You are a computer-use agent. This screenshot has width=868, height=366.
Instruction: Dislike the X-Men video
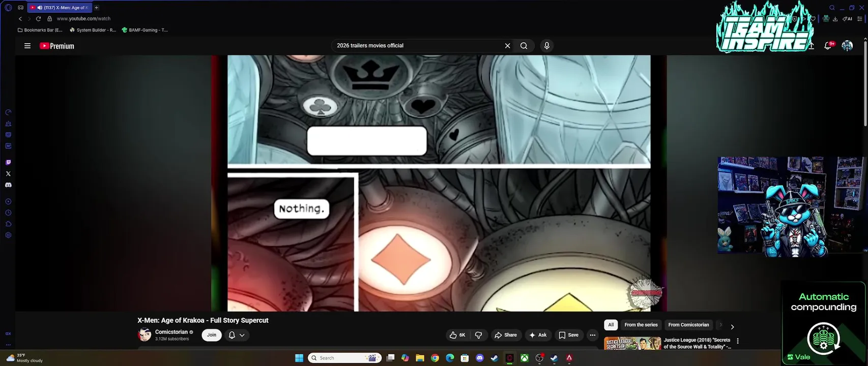pos(478,335)
